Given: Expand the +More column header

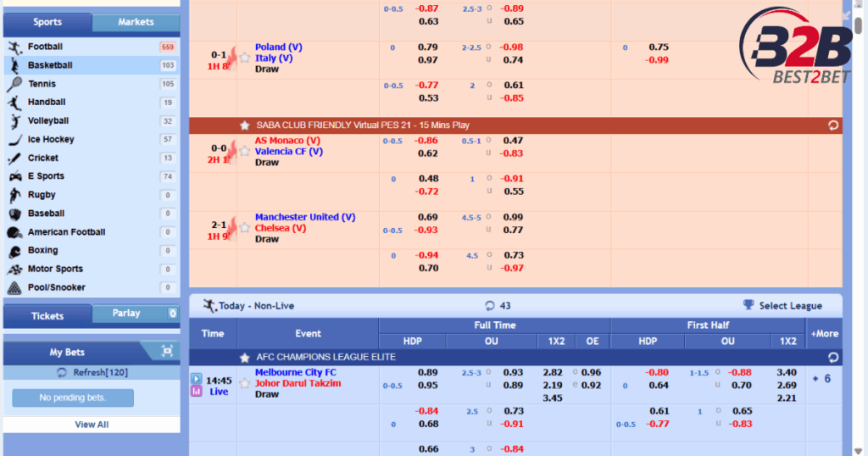Looking at the screenshot, I should [824, 333].
